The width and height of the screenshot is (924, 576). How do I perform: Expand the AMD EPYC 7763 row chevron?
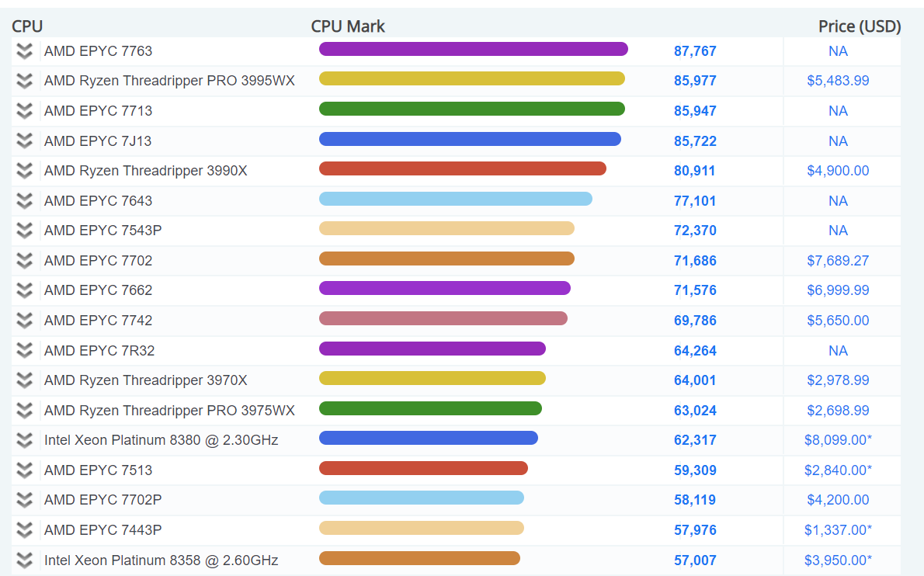point(25,51)
